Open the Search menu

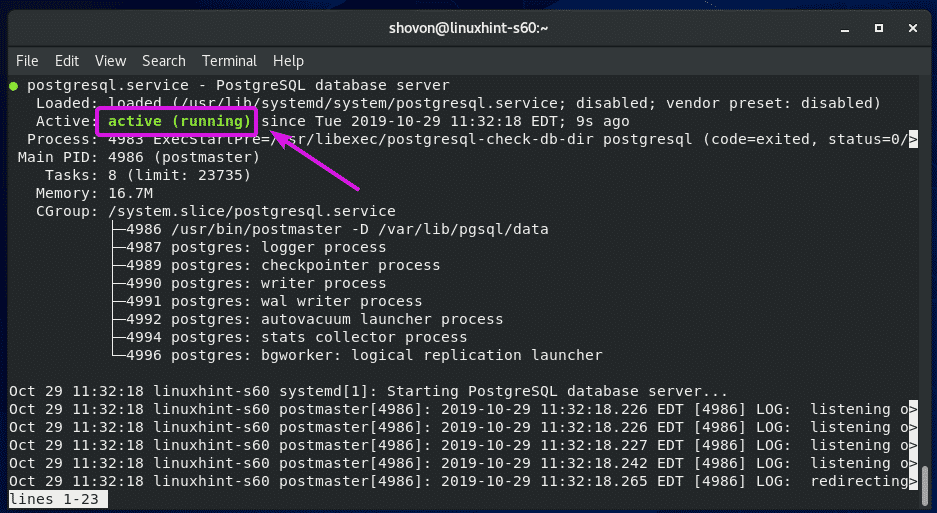[x=163, y=61]
